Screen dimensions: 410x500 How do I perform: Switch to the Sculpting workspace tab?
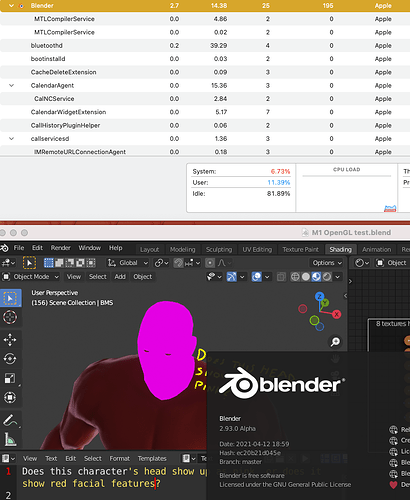pyautogui.click(x=219, y=250)
